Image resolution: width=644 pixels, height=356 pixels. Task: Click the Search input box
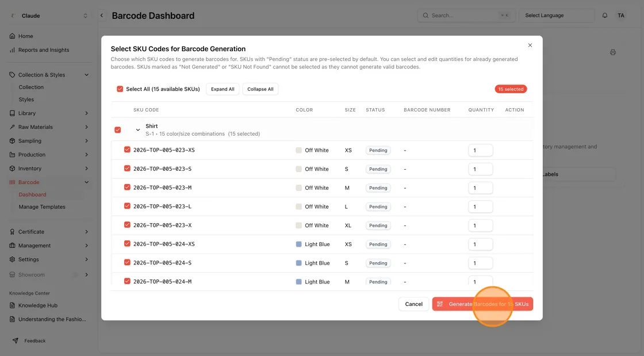(x=466, y=16)
